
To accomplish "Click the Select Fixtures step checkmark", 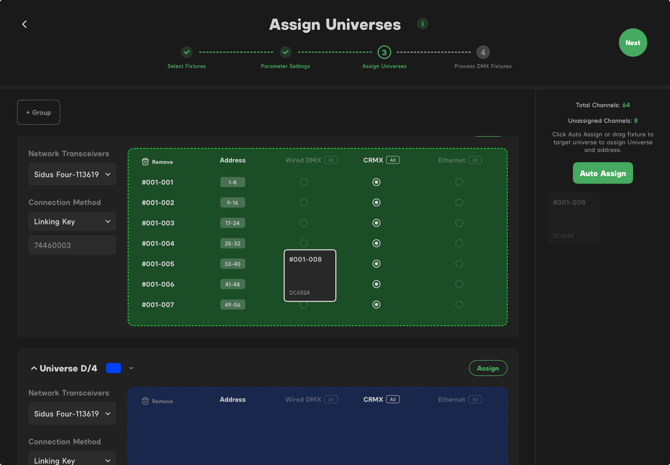I will click(187, 52).
